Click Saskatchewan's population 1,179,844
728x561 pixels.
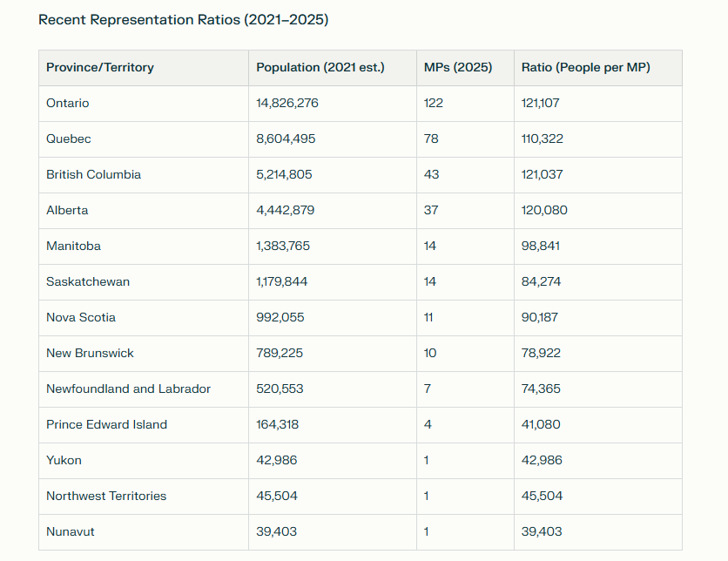point(282,282)
